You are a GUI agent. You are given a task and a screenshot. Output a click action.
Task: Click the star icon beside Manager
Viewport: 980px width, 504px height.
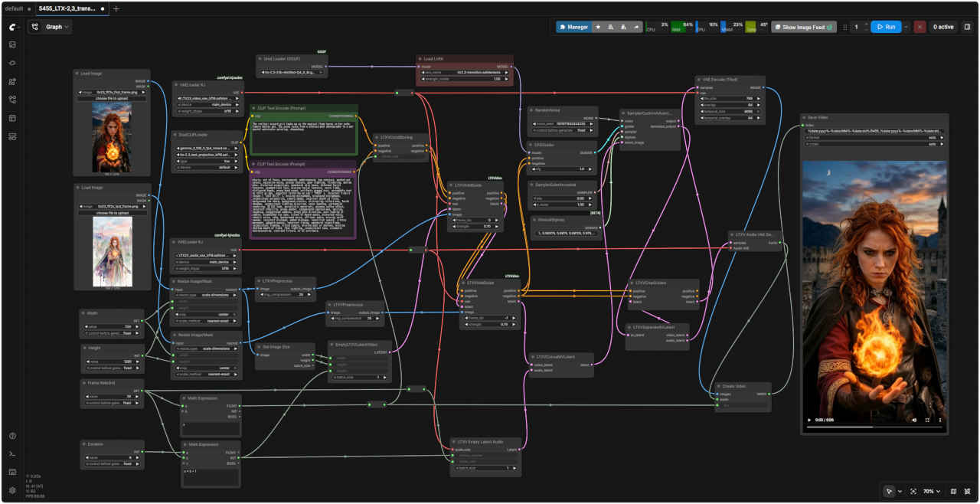(598, 27)
